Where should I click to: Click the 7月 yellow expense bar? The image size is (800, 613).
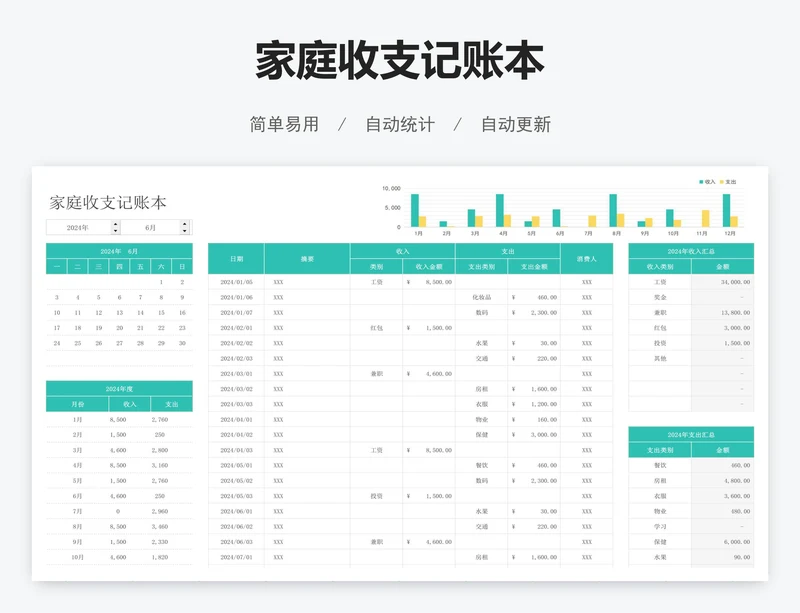tap(592, 221)
